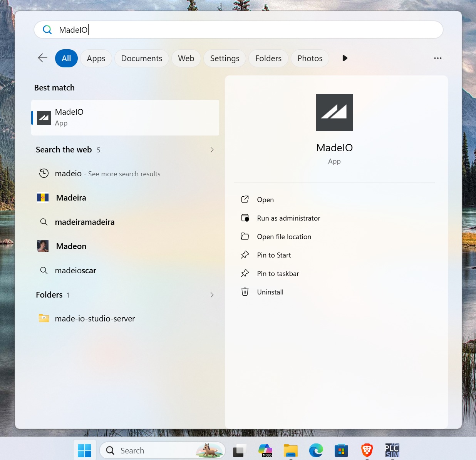The image size is (476, 460).
Task: Open Microsoft Store from the taskbar
Action: 342,450
